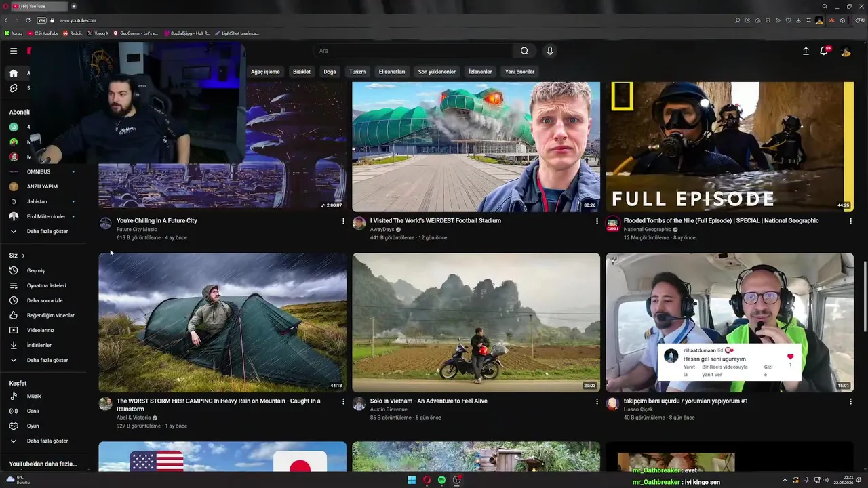Expand the Siz section Daha fazla göster
This screenshot has width=868, height=488.
pos(44,360)
